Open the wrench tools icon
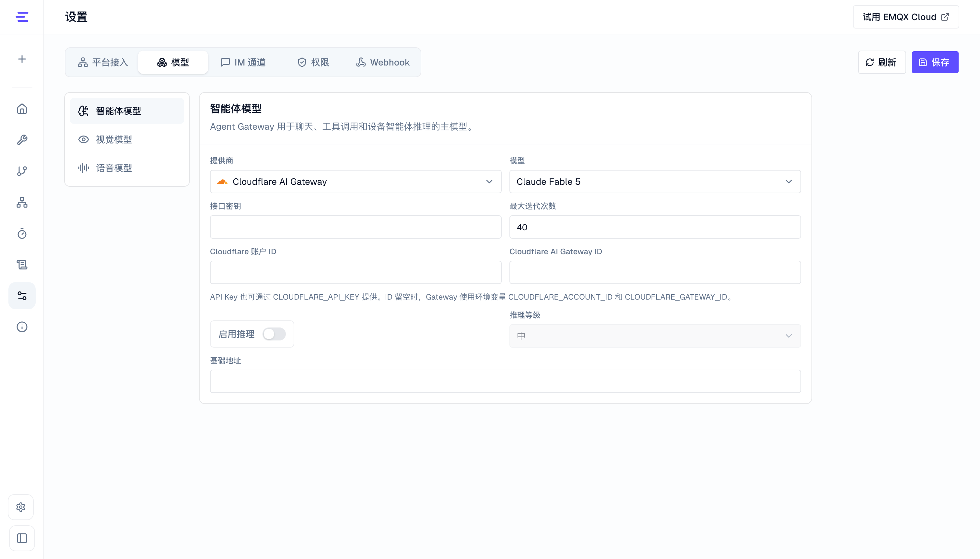980x559 pixels. click(x=22, y=140)
